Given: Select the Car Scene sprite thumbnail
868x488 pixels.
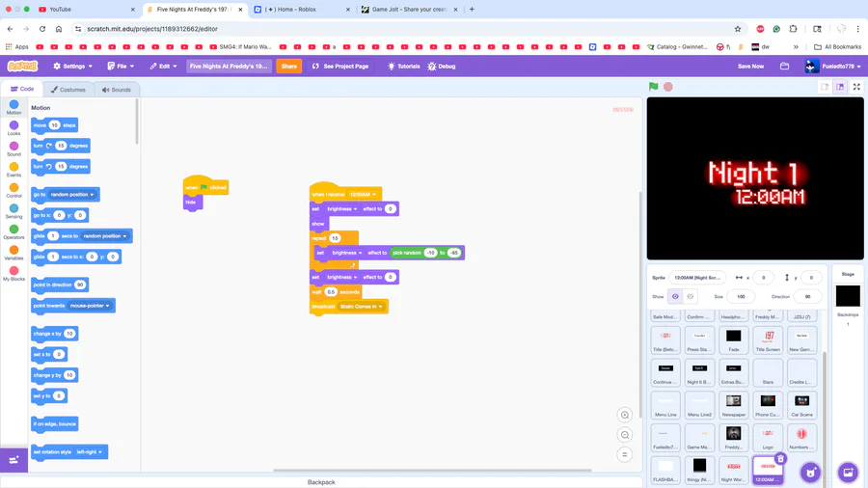Looking at the screenshot, I should tap(802, 405).
